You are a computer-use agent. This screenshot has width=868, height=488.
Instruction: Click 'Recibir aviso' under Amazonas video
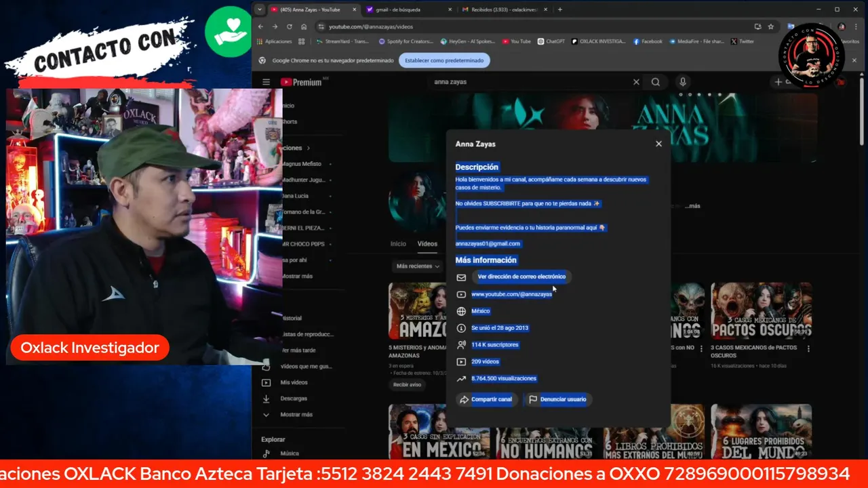coord(407,385)
